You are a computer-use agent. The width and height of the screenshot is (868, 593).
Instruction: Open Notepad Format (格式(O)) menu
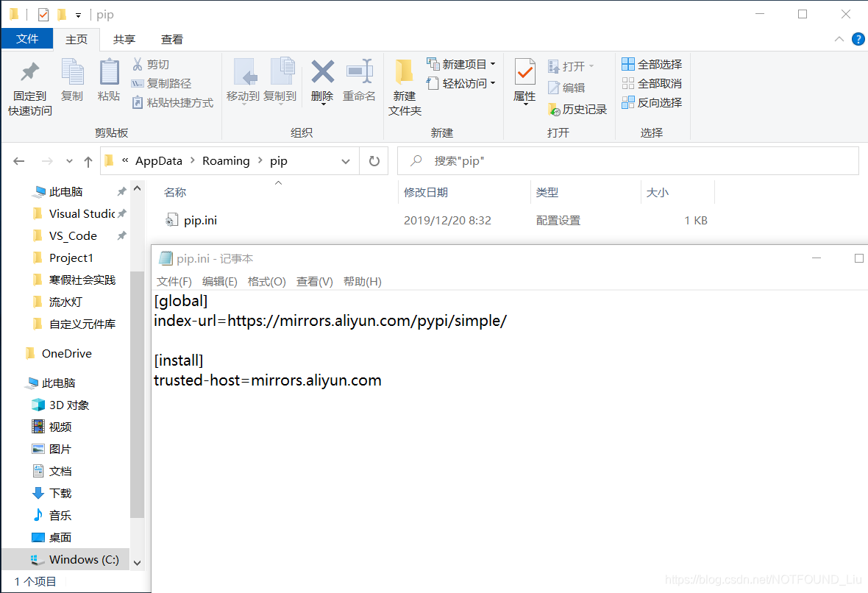267,281
